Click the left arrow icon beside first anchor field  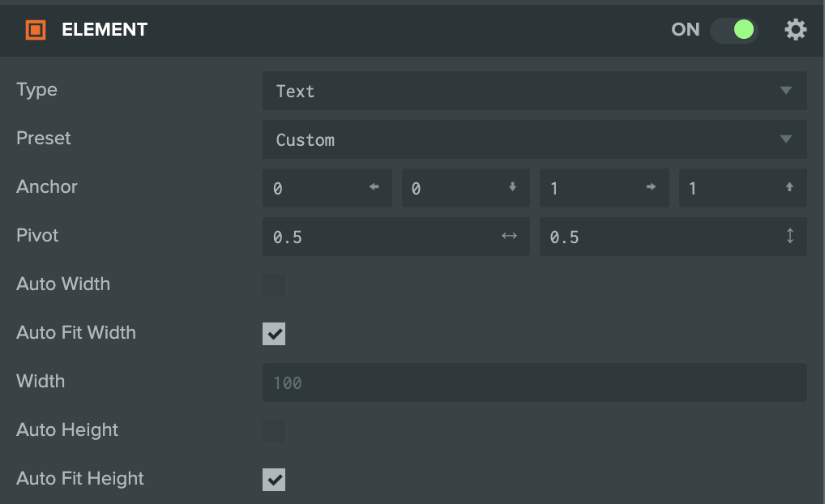coord(374,187)
